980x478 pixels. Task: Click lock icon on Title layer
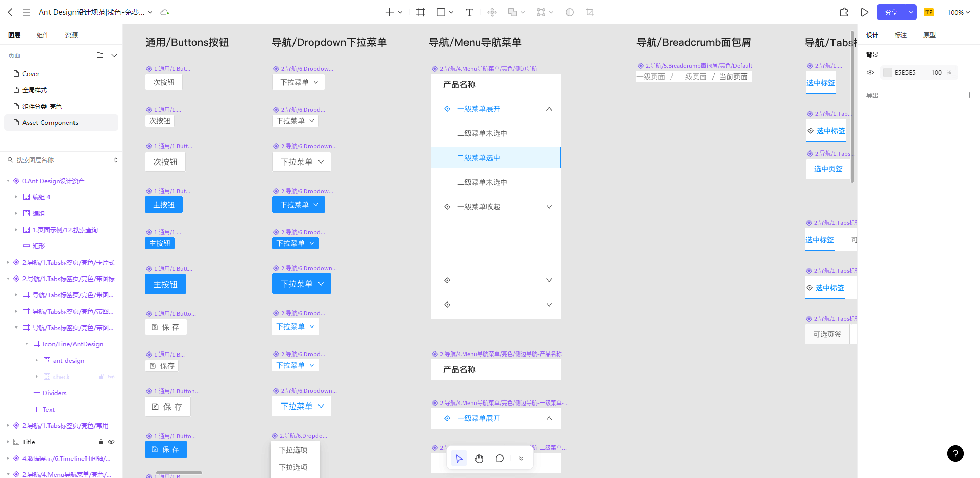tap(101, 442)
